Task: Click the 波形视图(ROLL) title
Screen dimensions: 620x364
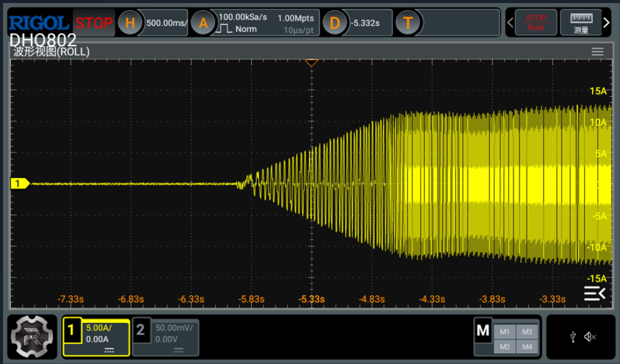Action: point(51,51)
